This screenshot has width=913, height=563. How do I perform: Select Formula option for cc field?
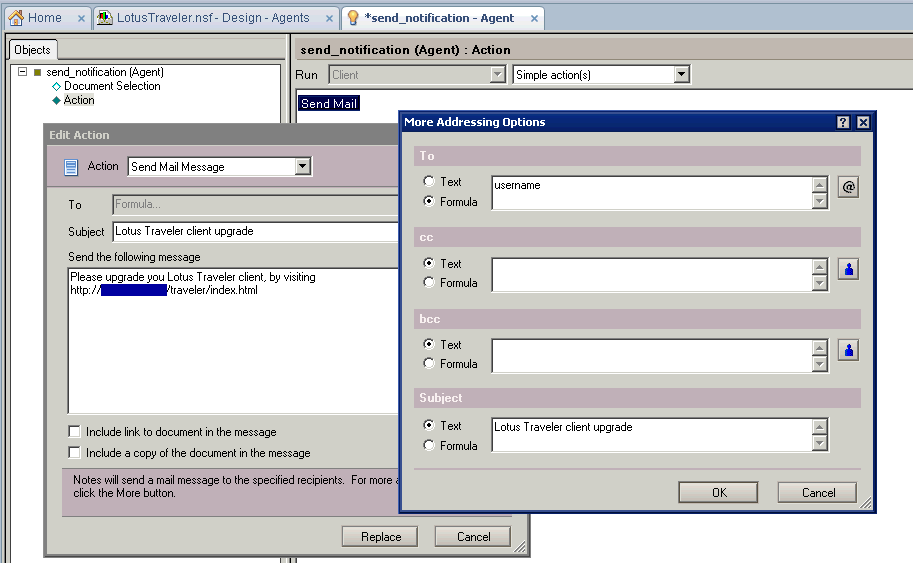coord(429,282)
